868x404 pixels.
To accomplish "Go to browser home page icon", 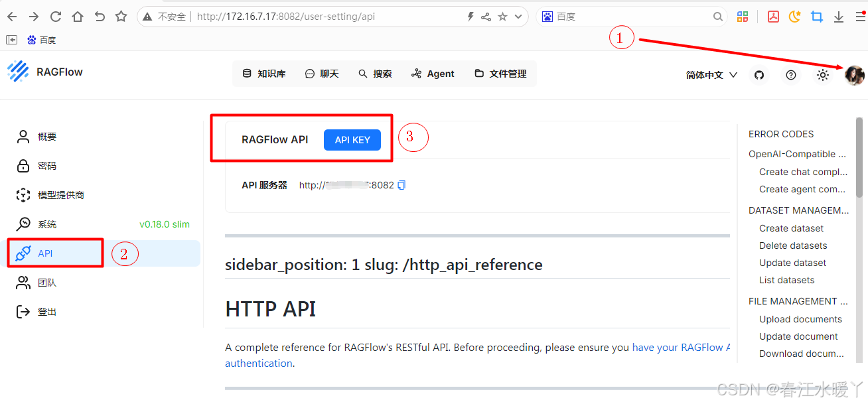I will [x=78, y=17].
